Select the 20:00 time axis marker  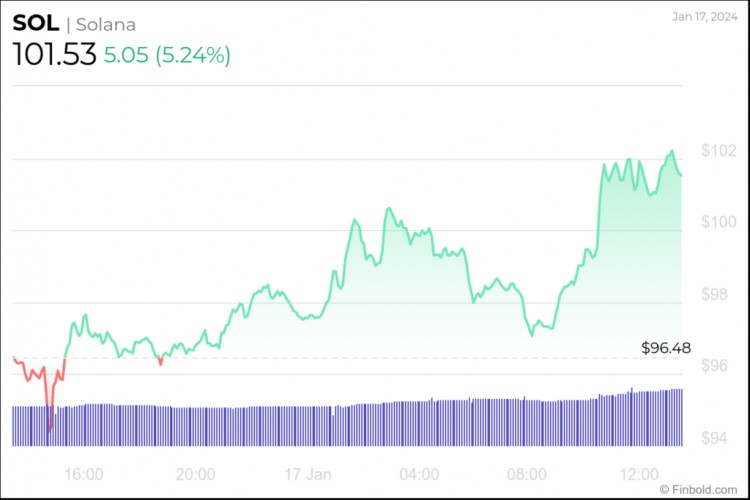coord(195,473)
